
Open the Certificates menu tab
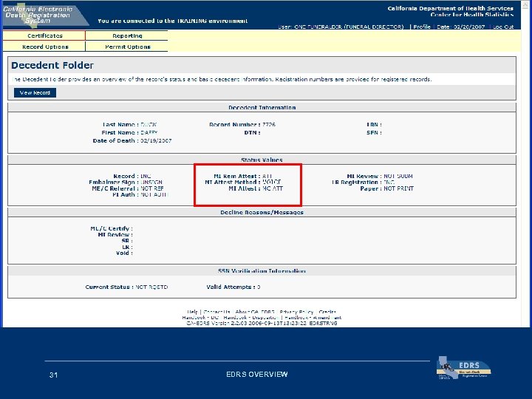click(x=44, y=35)
